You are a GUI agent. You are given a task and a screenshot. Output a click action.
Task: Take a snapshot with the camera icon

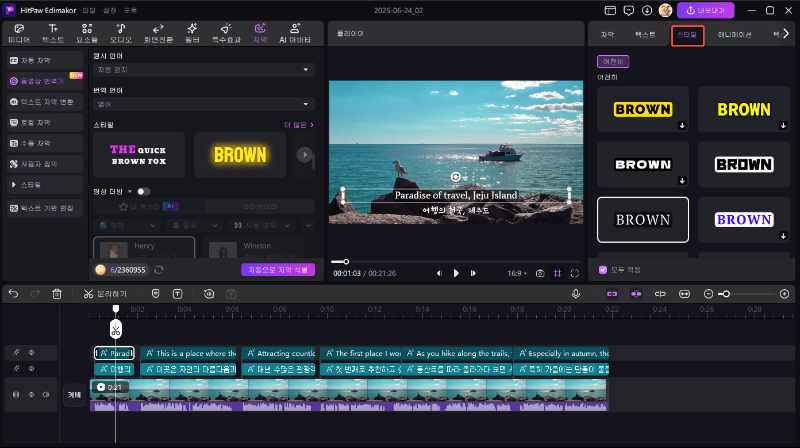[x=540, y=273]
